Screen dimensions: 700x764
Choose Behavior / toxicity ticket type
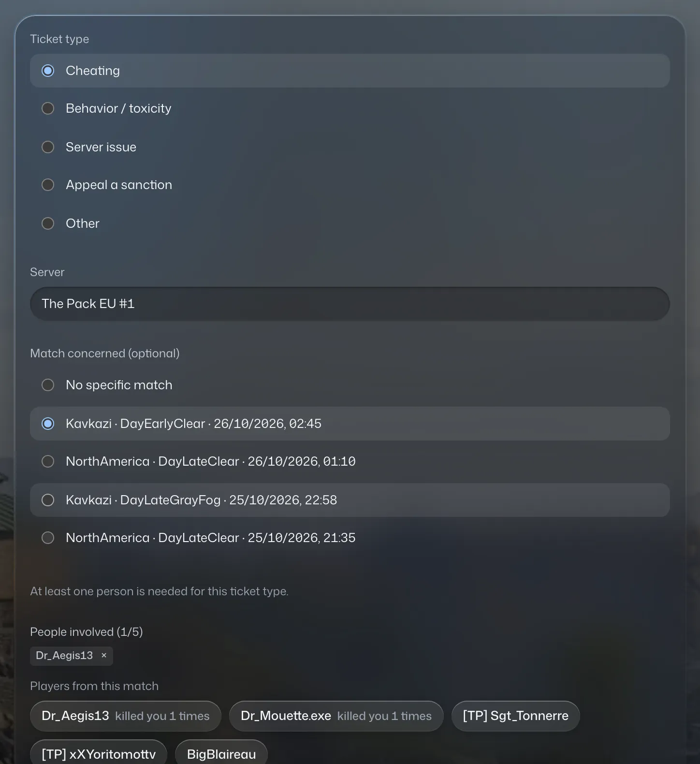click(350, 108)
